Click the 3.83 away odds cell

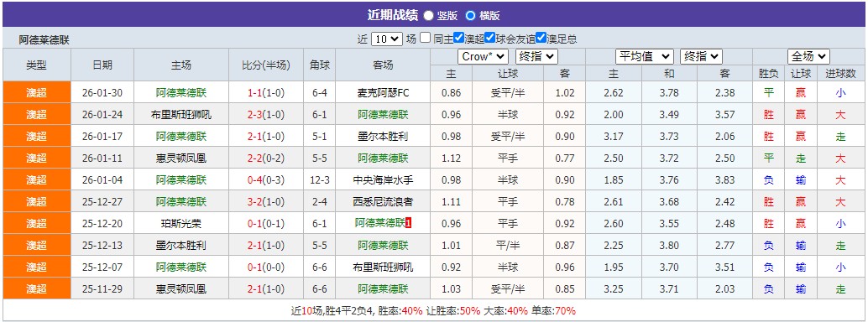[725, 179]
